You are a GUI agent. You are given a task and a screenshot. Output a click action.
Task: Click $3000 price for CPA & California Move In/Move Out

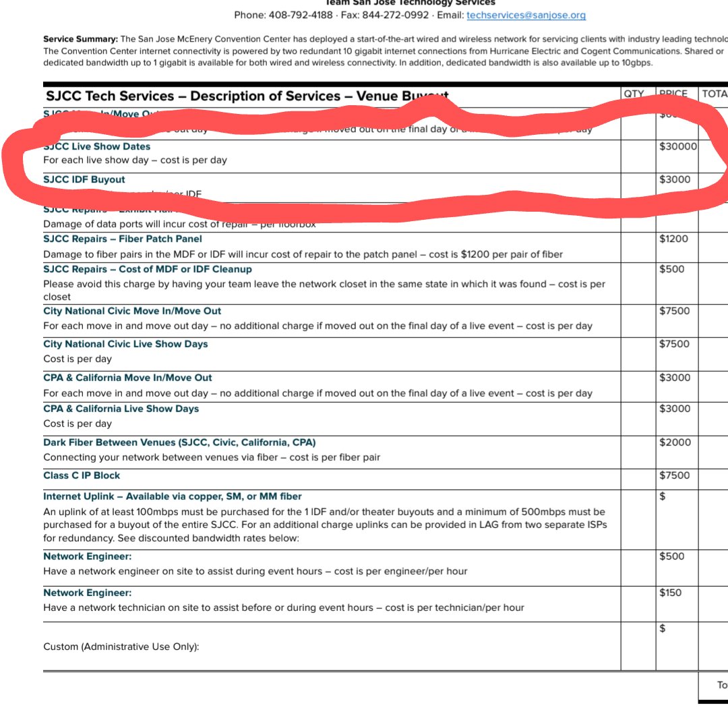tap(675, 378)
